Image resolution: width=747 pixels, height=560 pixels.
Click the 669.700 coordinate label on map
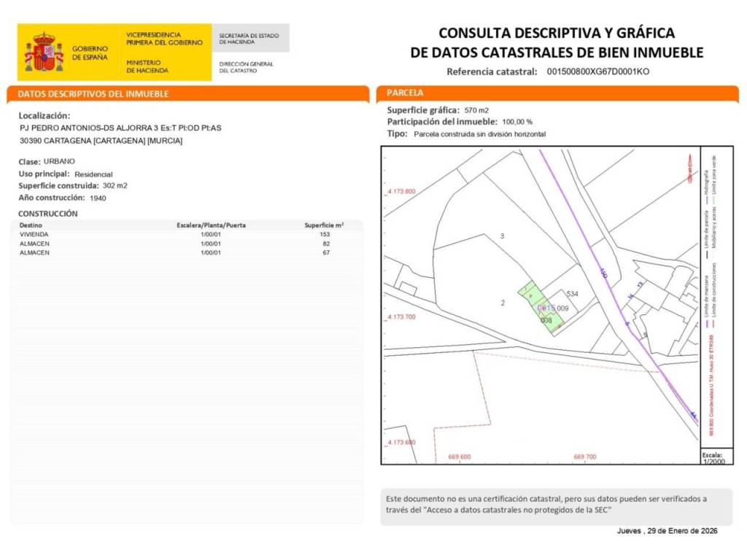coord(584,457)
